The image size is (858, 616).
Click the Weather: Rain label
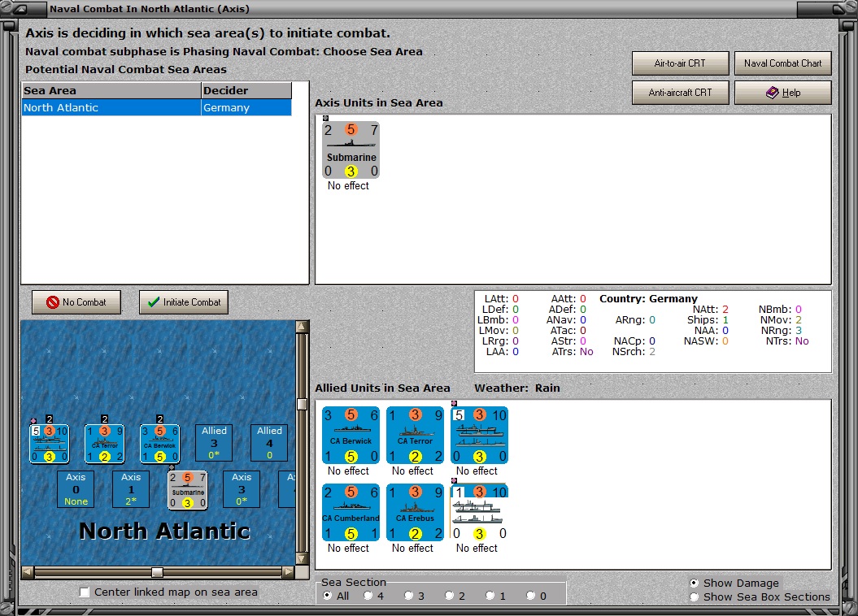coord(517,388)
